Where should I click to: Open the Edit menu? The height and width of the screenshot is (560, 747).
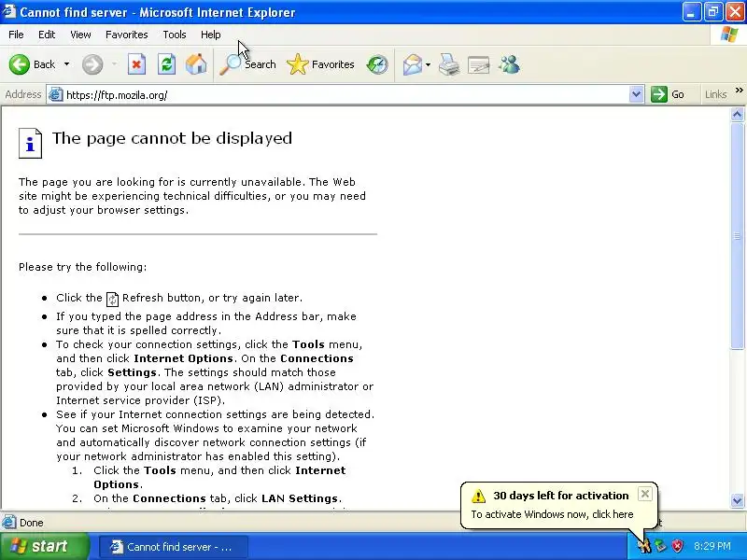(x=47, y=35)
